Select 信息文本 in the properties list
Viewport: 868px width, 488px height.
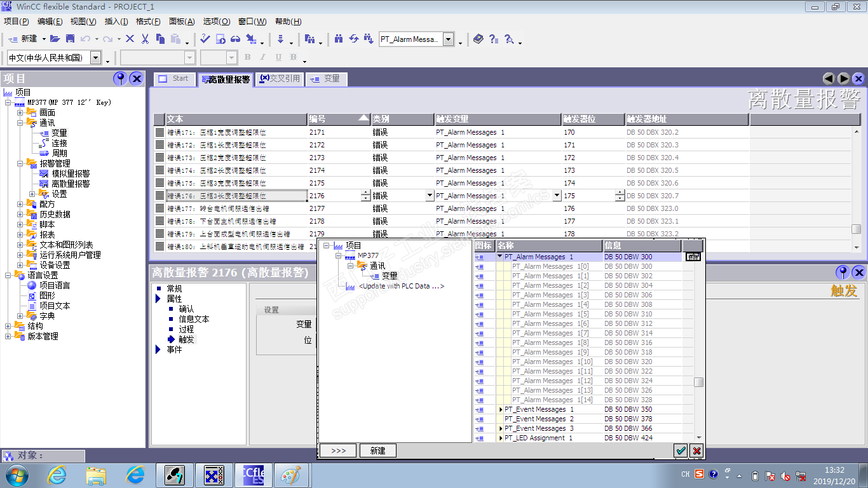[x=194, y=319]
